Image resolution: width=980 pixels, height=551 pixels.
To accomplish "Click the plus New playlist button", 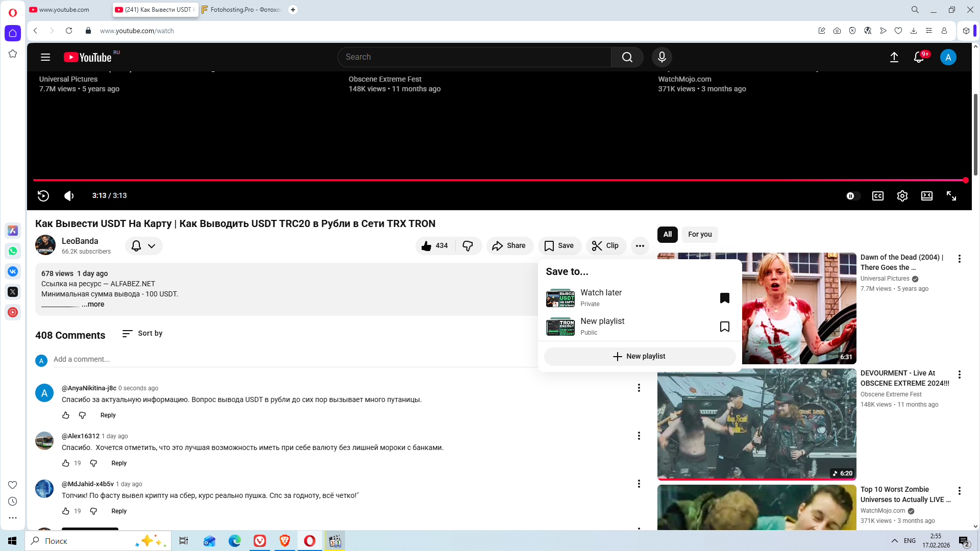I will coord(639,356).
